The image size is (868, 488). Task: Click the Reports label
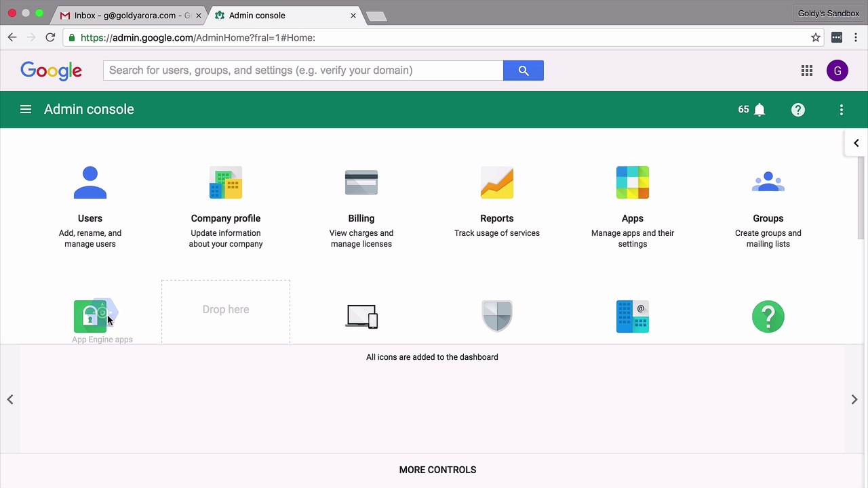coord(497,218)
